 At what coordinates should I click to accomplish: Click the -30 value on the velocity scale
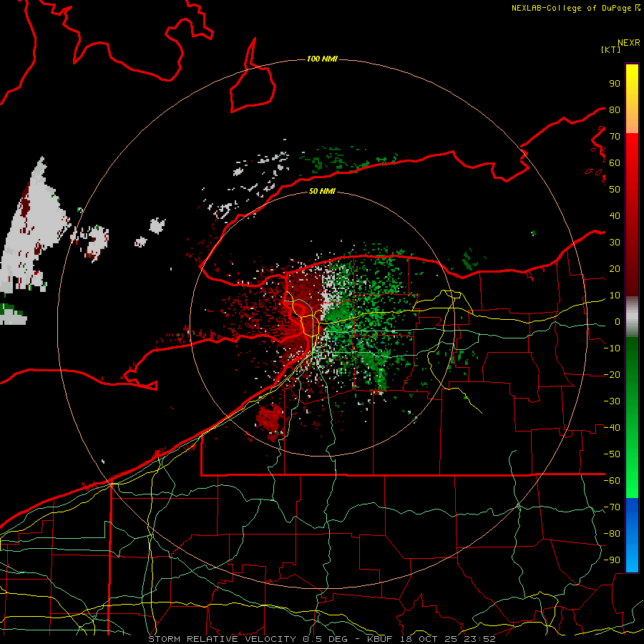pyautogui.click(x=612, y=401)
